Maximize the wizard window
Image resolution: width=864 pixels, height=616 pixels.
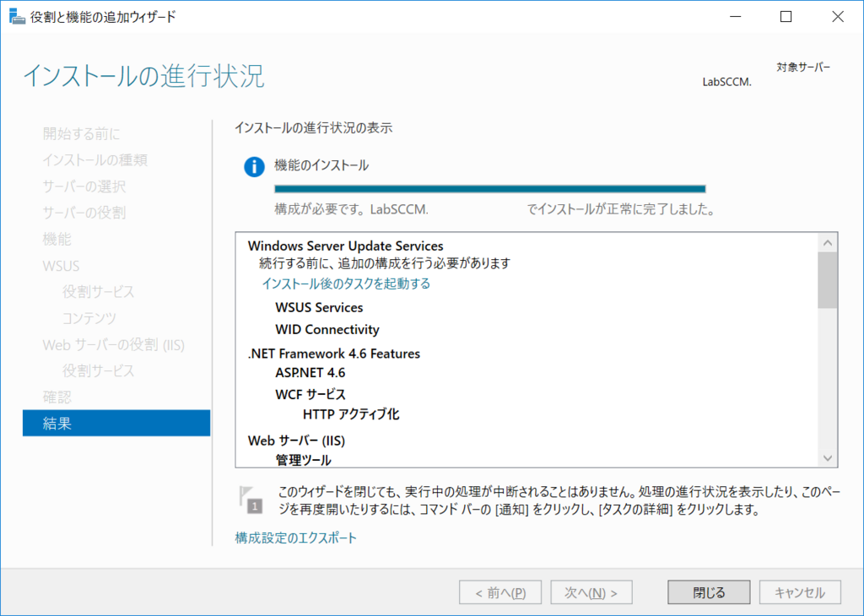[786, 17]
